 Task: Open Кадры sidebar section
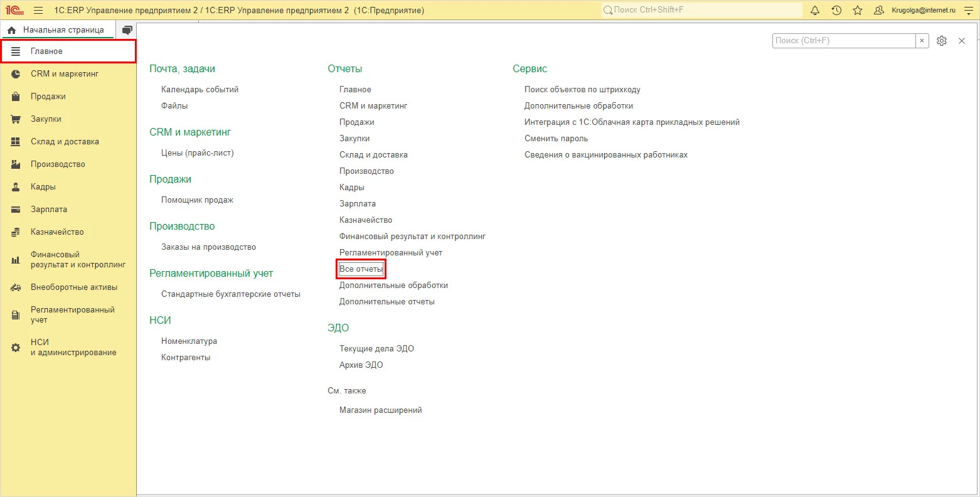click(68, 187)
